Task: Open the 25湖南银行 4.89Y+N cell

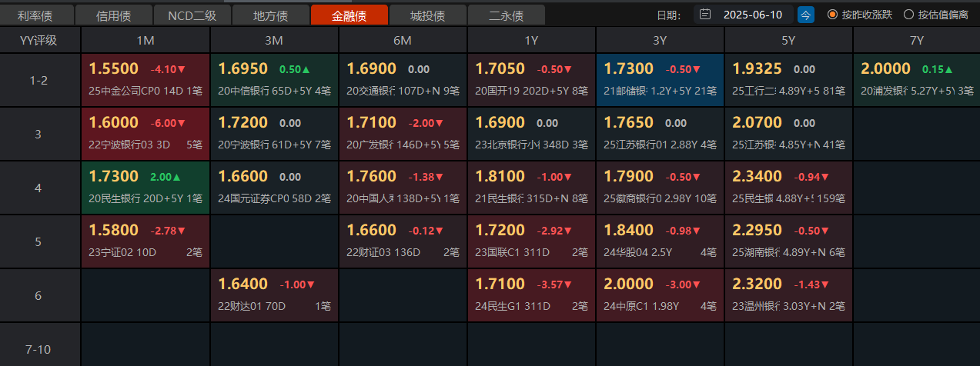Action: [x=788, y=241]
